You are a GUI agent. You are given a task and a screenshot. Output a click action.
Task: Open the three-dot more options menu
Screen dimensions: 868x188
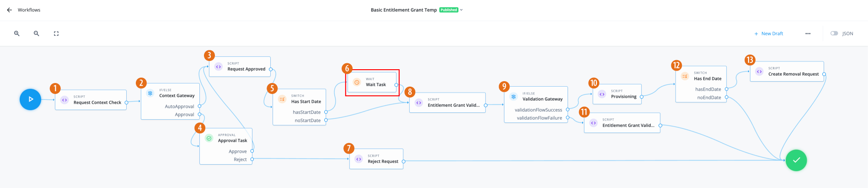click(808, 33)
